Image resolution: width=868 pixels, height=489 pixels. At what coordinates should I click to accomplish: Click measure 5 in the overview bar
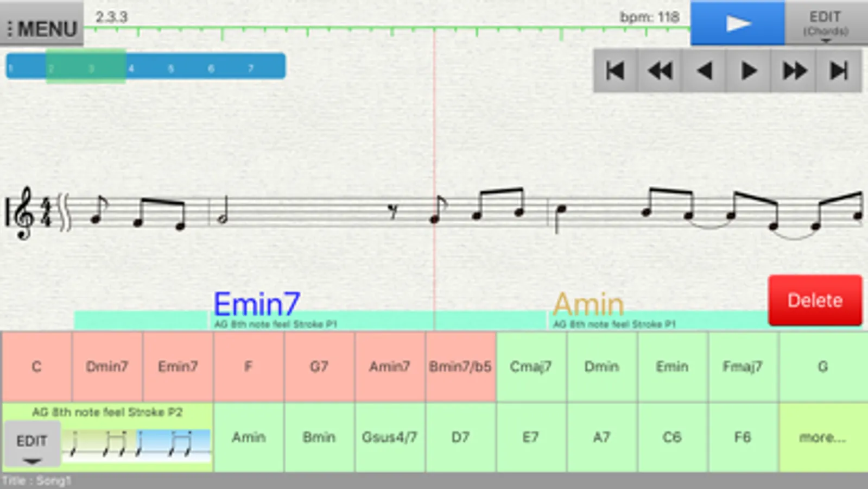[171, 68]
